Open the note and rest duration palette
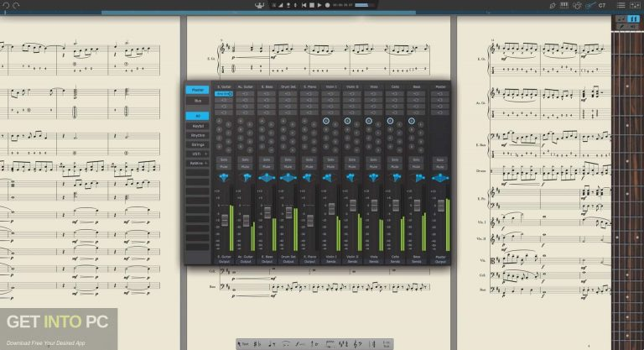The image size is (644, 350). pos(272,344)
